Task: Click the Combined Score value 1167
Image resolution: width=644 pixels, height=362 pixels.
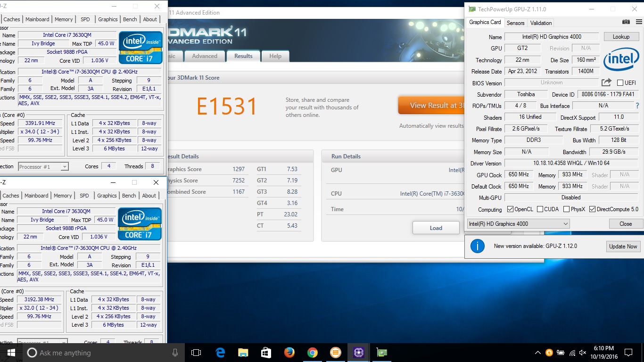Action: 239,192
